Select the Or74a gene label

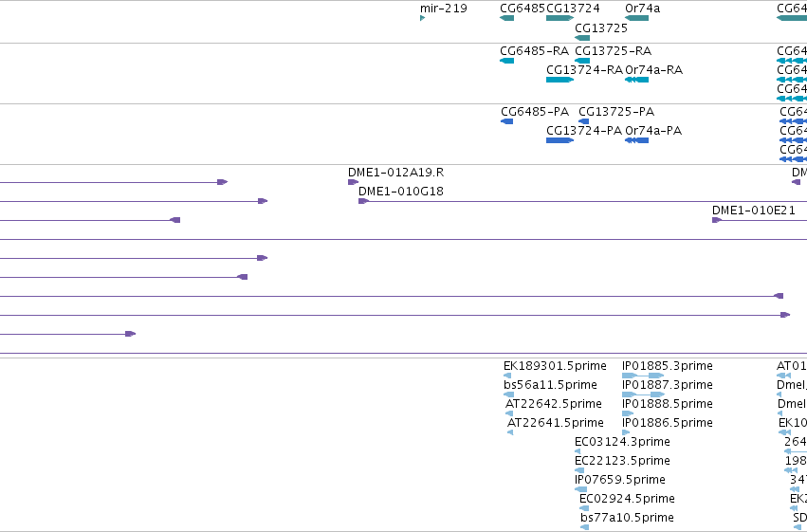(x=642, y=9)
